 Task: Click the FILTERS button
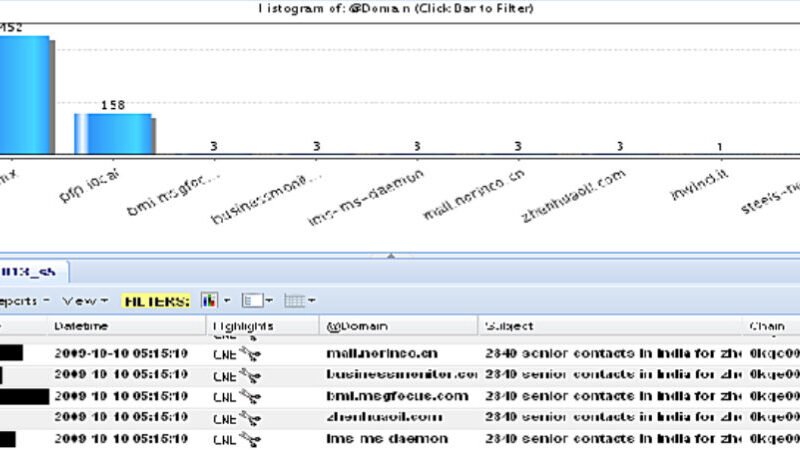[157, 300]
